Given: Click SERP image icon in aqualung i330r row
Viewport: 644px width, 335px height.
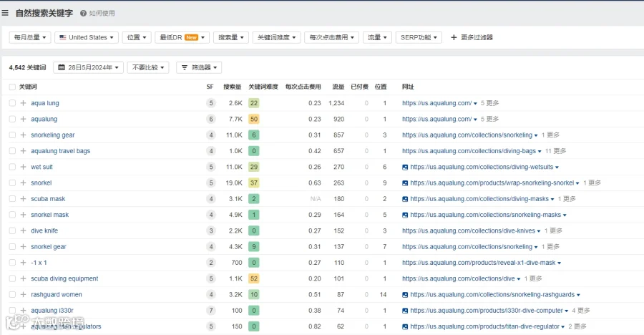Looking at the screenshot, I should click(x=405, y=311).
